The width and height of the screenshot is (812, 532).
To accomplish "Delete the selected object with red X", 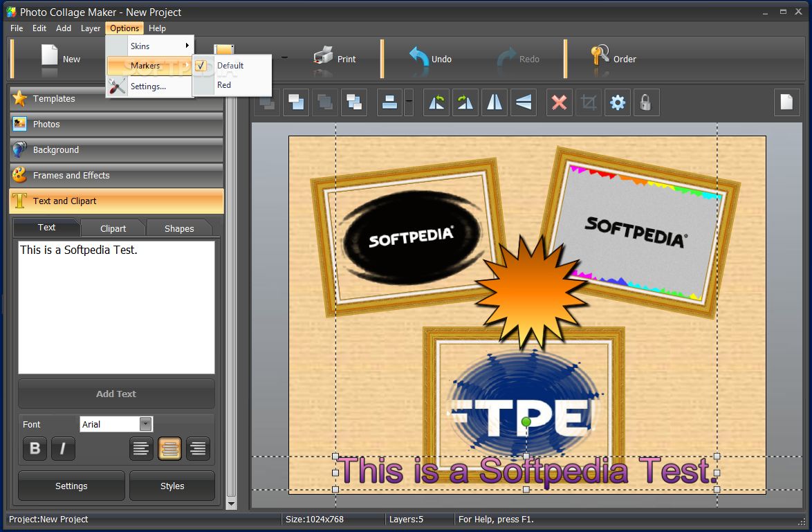I will pyautogui.click(x=560, y=102).
